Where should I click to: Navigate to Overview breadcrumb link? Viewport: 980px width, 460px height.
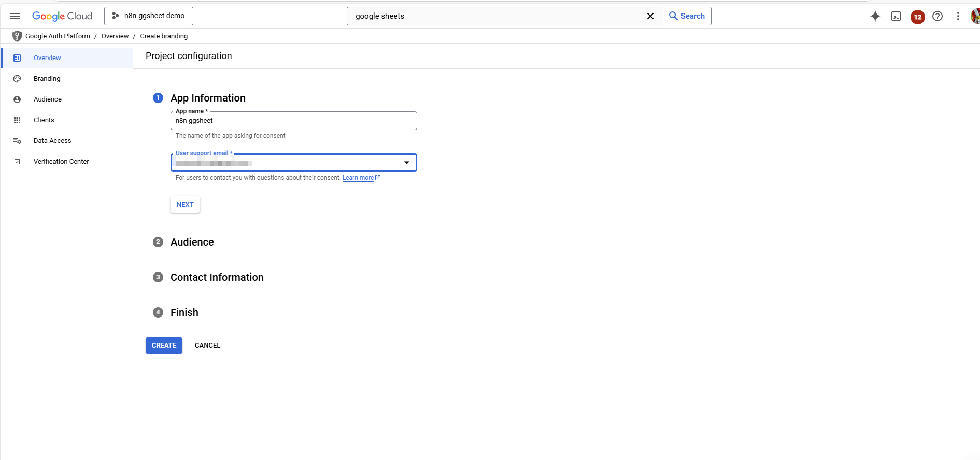point(115,36)
